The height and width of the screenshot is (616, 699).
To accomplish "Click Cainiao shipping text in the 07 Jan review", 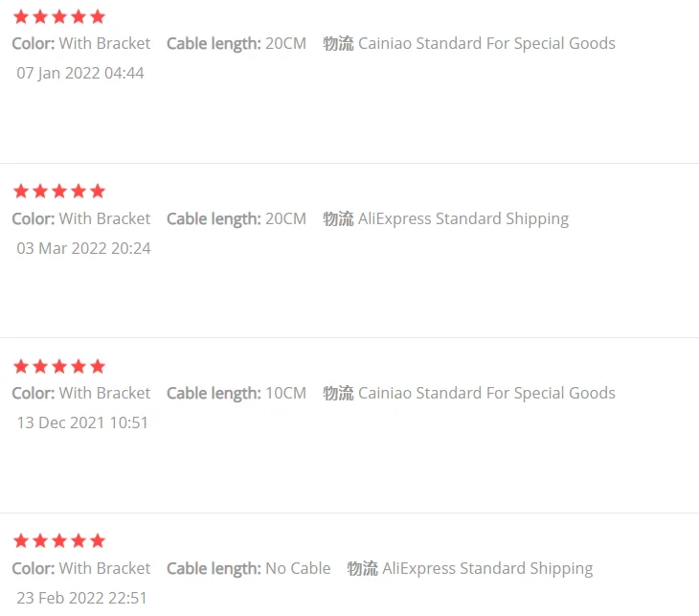I will (486, 43).
